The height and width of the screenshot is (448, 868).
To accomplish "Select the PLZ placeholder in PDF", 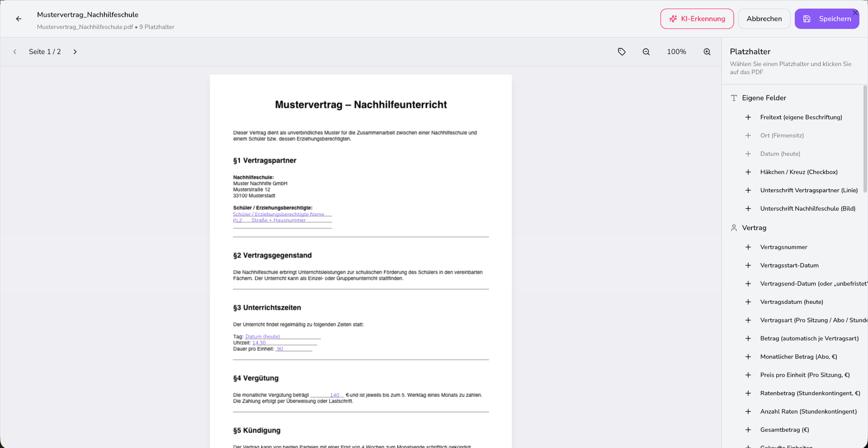I will click(238, 220).
